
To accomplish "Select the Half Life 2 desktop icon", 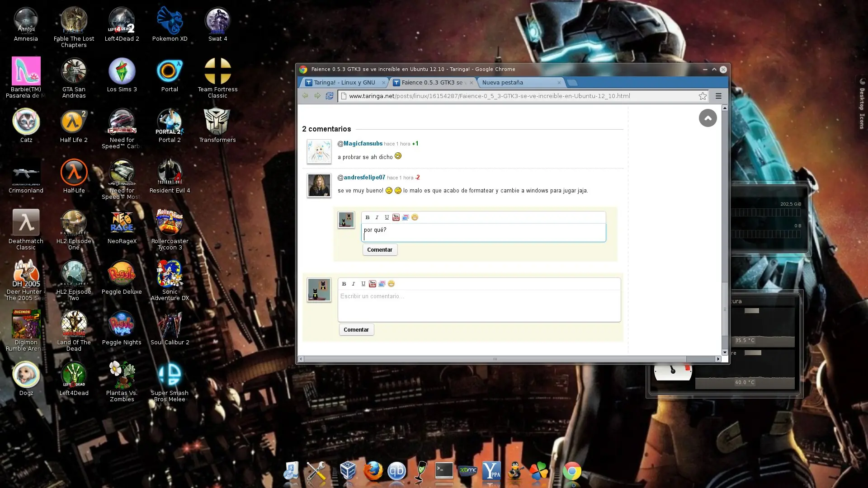I will (x=74, y=126).
